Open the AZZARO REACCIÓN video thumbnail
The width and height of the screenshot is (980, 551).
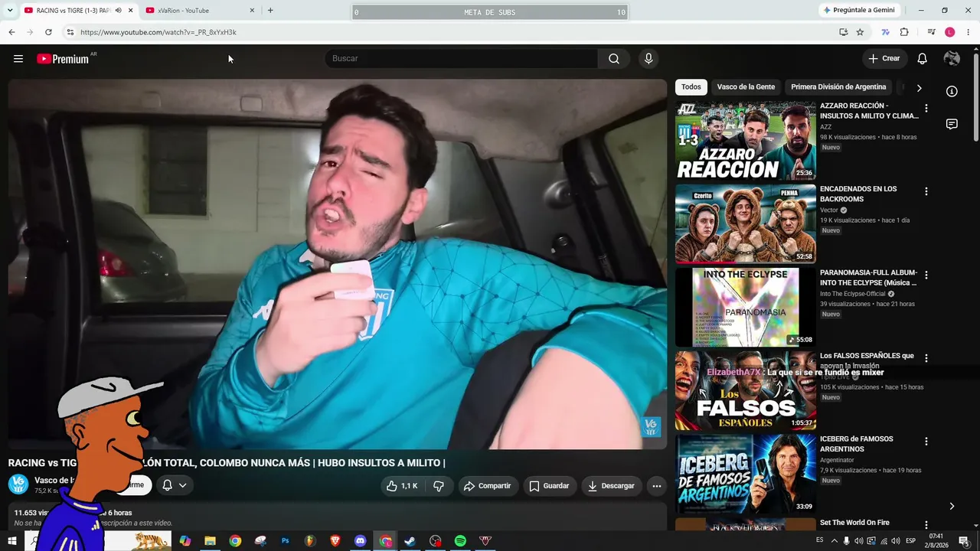click(746, 141)
